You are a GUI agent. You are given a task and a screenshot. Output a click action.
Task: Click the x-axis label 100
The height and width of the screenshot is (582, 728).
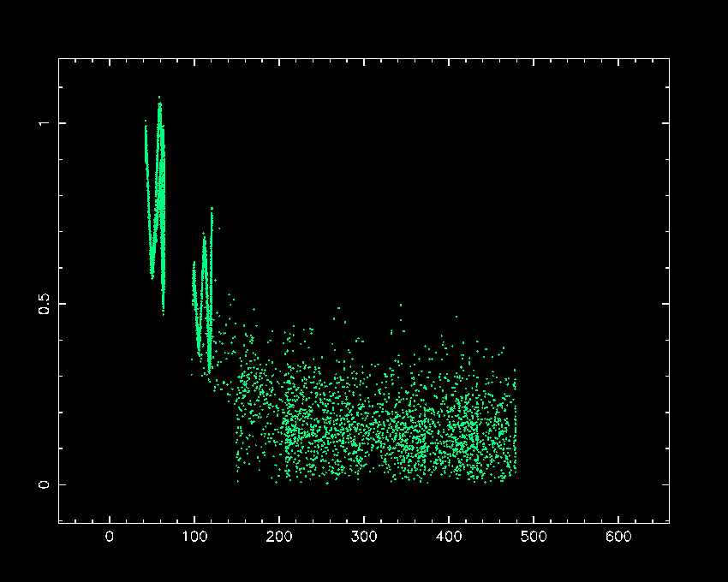pyautogui.click(x=194, y=537)
